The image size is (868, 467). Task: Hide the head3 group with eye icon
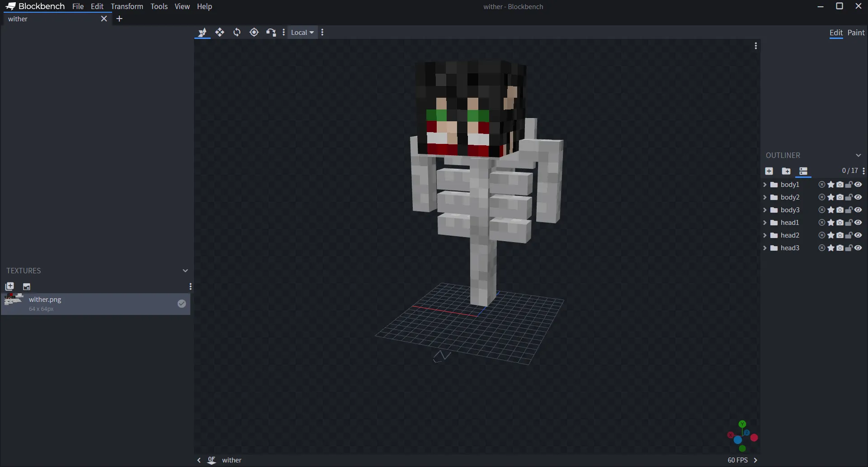pyautogui.click(x=858, y=248)
